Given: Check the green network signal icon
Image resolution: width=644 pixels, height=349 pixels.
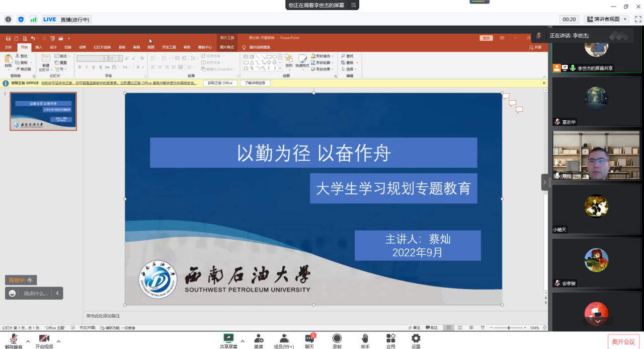Looking at the screenshot, I should pos(34,19).
